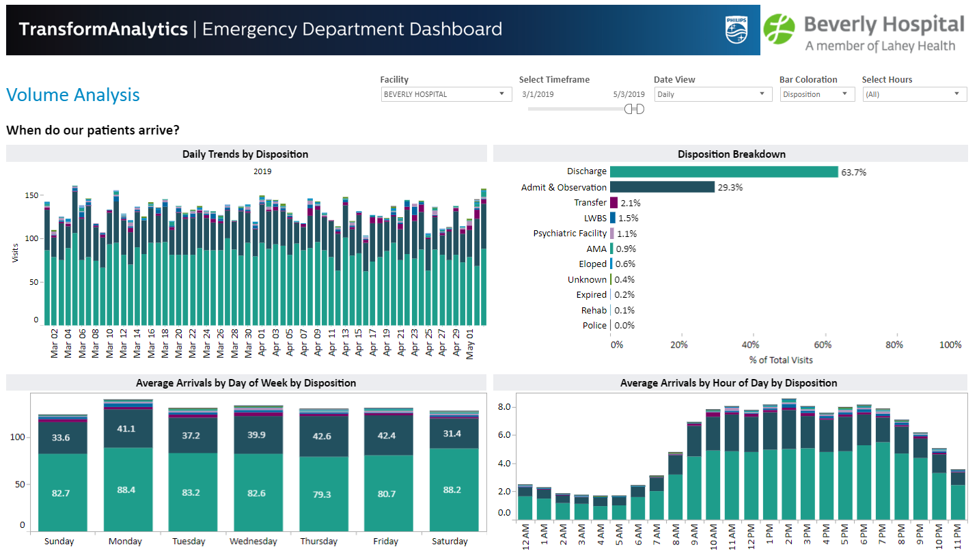Viewport: 979px width, 560px height.
Task: Click the 3/1/2019 start date field
Action: (x=539, y=94)
